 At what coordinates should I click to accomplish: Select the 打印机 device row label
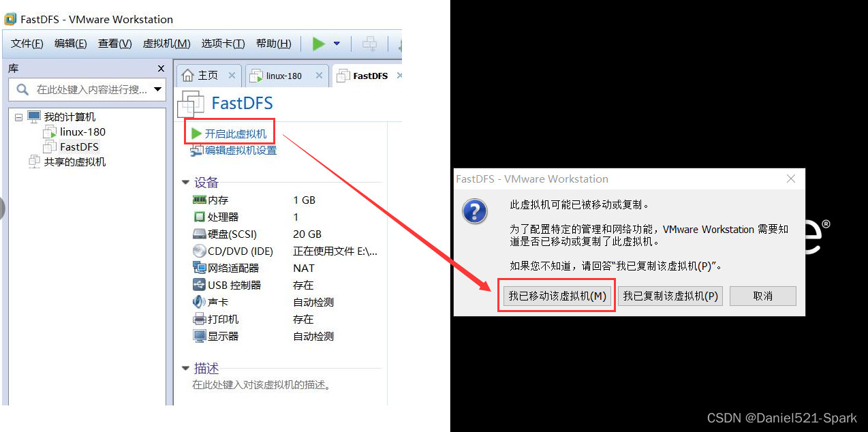click(x=223, y=320)
